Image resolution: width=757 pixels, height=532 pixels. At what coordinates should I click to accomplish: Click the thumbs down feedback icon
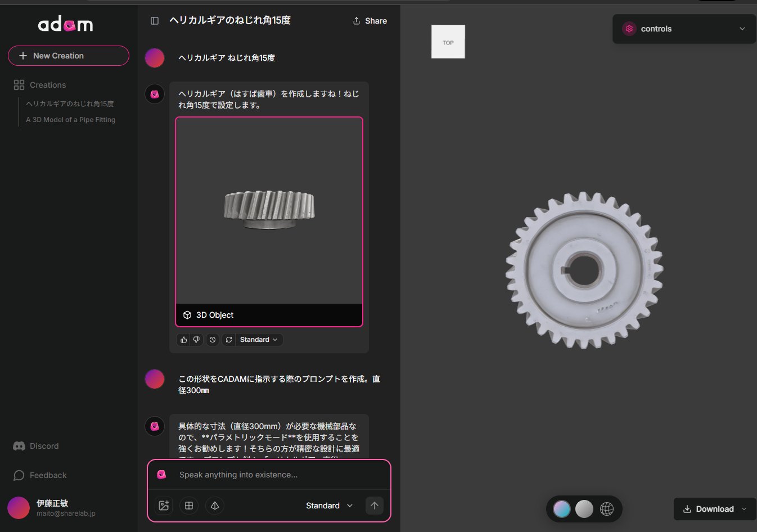[196, 340]
